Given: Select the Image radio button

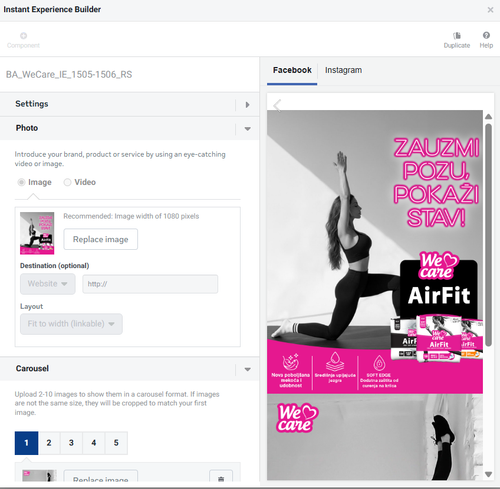Looking at the screenshot, I should click(21, 182).
